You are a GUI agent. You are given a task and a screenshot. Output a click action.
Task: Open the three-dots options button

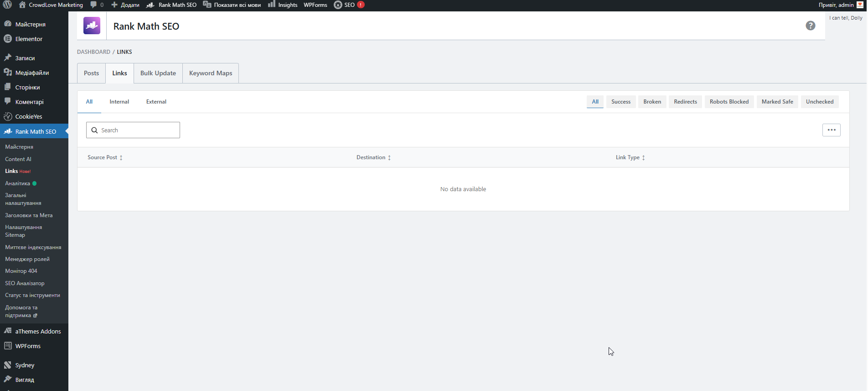pos(831,130)
